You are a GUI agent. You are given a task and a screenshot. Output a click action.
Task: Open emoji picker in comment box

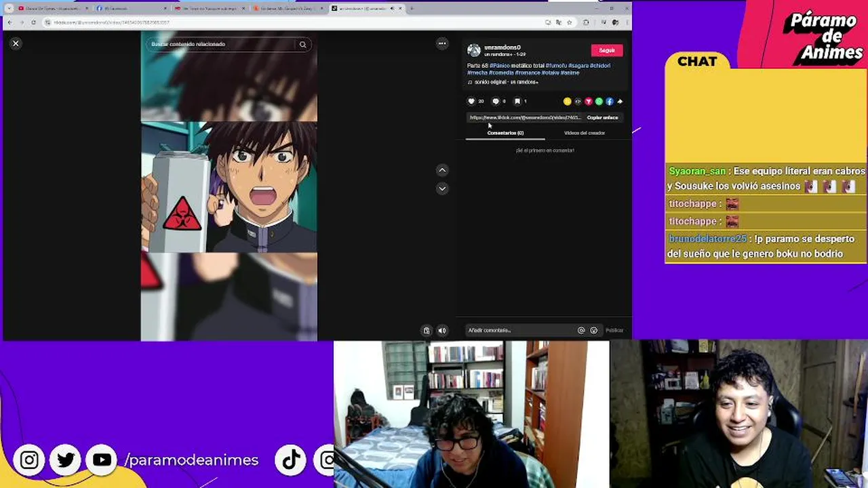click(x=594, y=330)
